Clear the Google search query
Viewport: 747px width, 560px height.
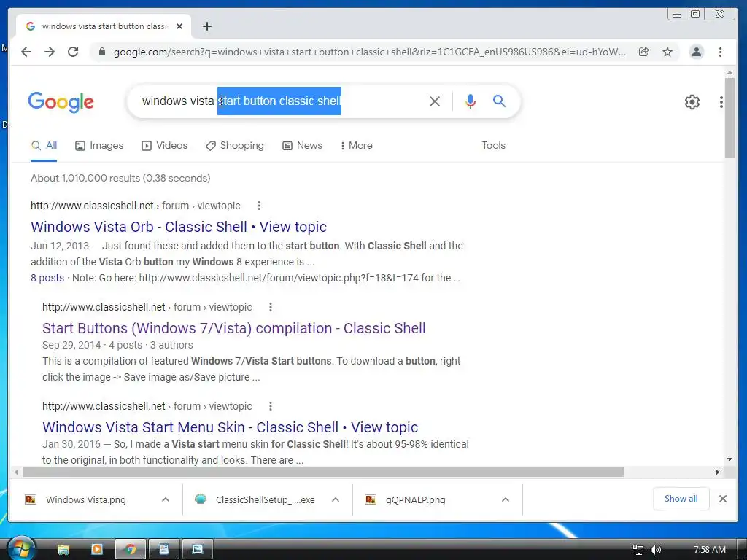click(x=435, y=101)
